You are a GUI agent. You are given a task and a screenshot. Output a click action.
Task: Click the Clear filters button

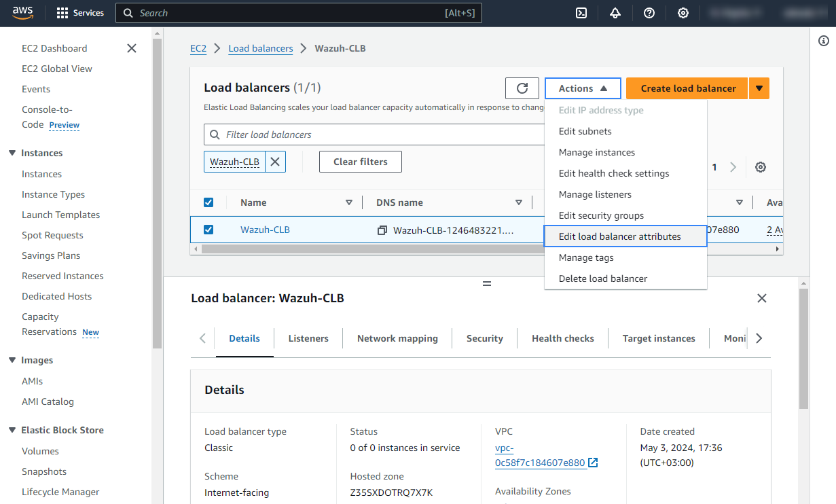point(360,162)
